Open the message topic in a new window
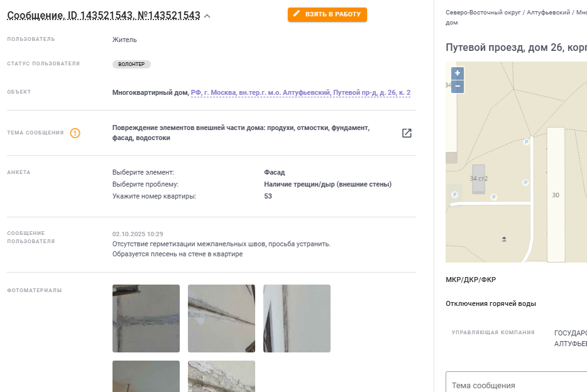587x392 pixels. tap(407, 133)
